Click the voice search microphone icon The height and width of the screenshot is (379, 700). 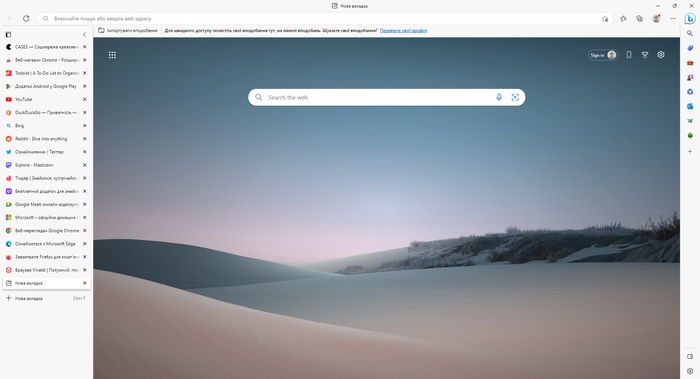499,97
